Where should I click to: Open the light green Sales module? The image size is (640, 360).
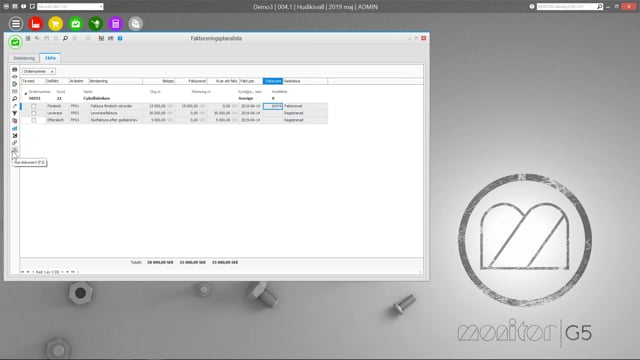pyautogui.click(x=76, y=24)
